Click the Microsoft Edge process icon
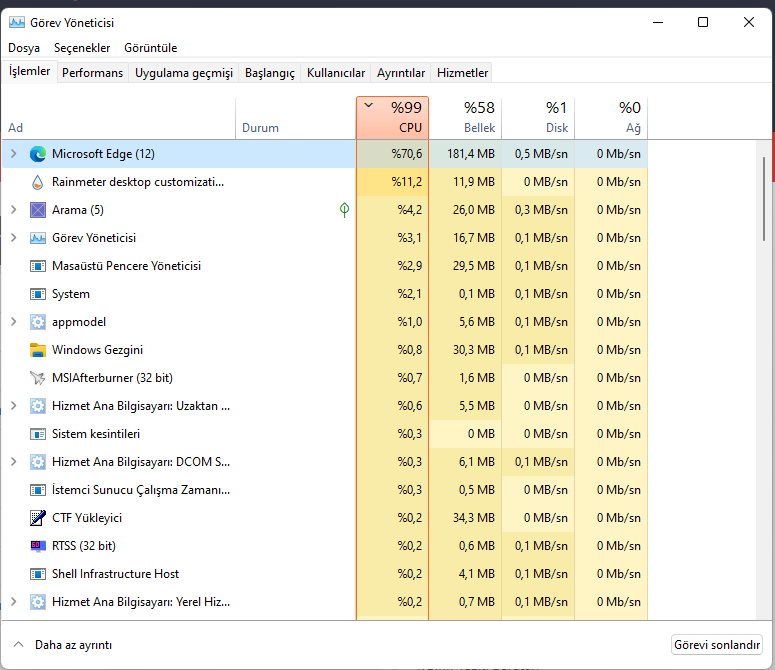The width and height of the screenshot is (775, 670). 38,154
